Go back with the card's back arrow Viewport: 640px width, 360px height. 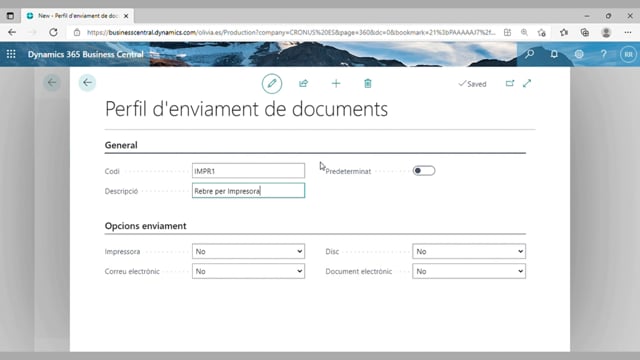pyautogui.click(x=87, y=83)
